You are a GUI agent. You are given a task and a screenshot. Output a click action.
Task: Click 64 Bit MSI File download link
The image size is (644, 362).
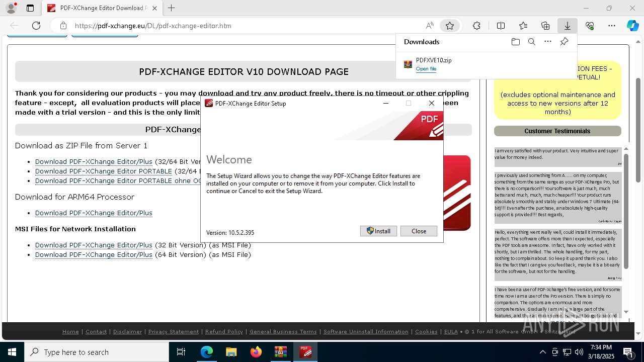(94, 255)
